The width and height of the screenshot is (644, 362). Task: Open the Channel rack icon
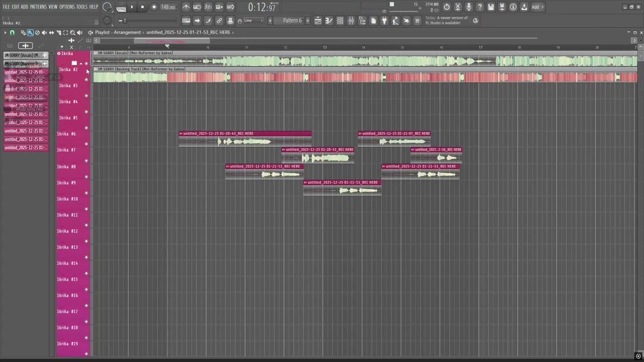coord(340,21)
